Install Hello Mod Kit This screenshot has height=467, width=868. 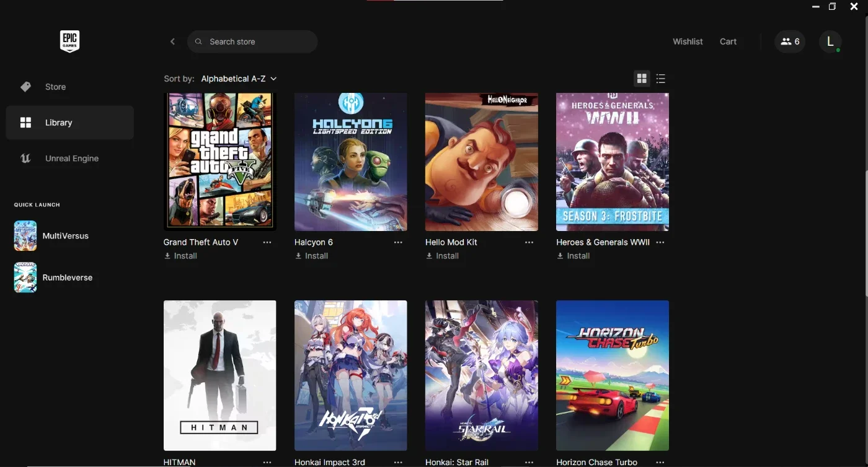pos(442,256)
